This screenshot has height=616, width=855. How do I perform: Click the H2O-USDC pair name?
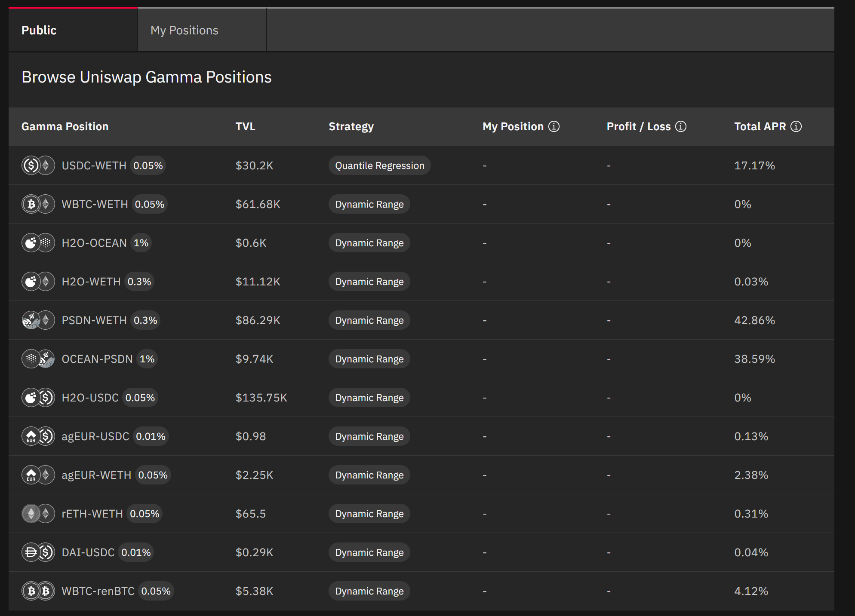90,398
